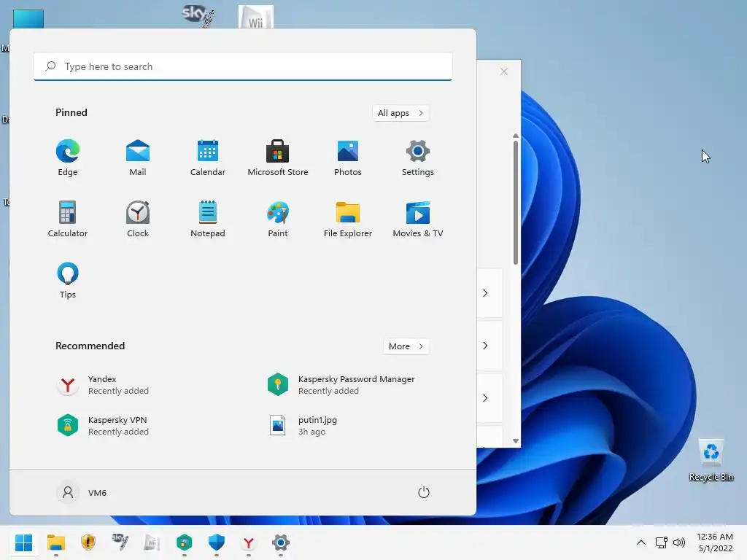The width and height of the screenshot is (747, 560).
Task: Open recently added Kaspersky VPN
Action: pos(103,426)
